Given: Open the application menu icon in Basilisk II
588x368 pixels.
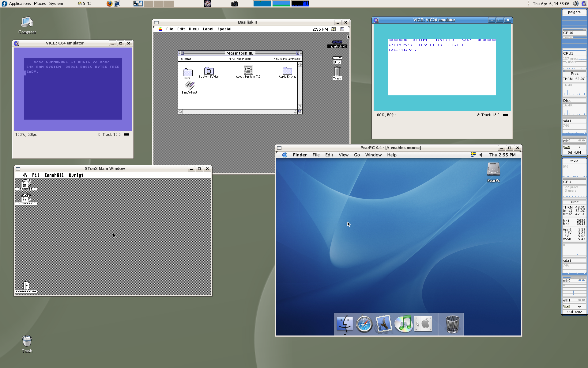Looking at the screenshot, I should coord(342,29).
